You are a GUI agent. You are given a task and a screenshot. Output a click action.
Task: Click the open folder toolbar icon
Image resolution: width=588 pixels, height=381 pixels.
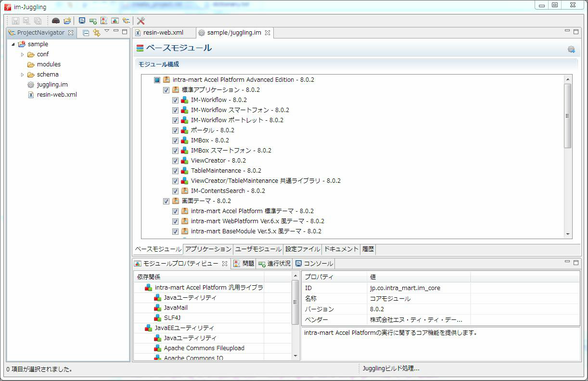tap(67, 21)
